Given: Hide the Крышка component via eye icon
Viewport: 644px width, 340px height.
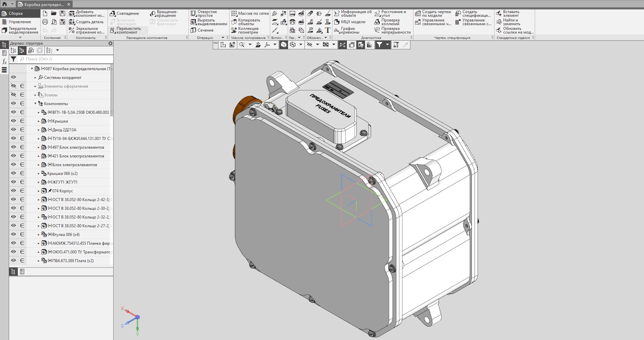Looking at the screenshot, I should click(x=13, y=121).
